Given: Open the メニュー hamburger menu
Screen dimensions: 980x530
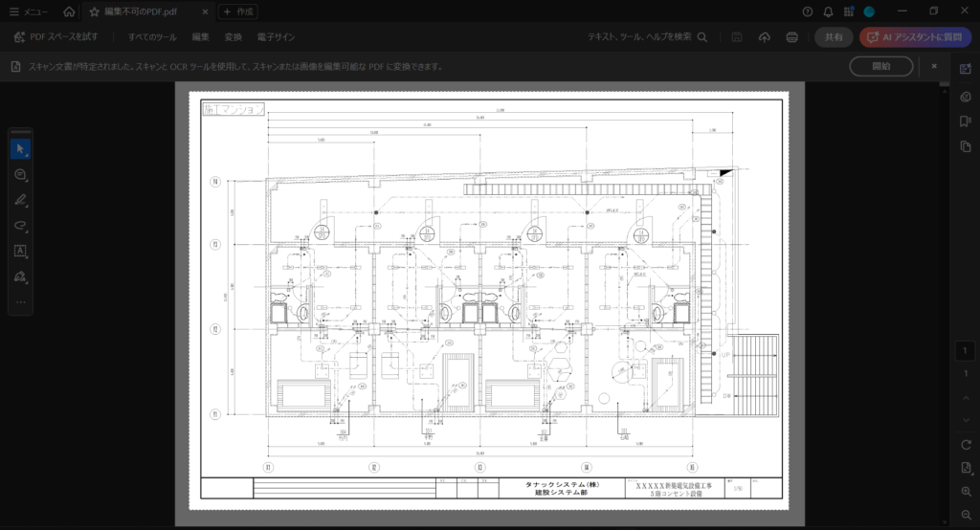Looking at the screenshot, I should [x=28, y=11].
